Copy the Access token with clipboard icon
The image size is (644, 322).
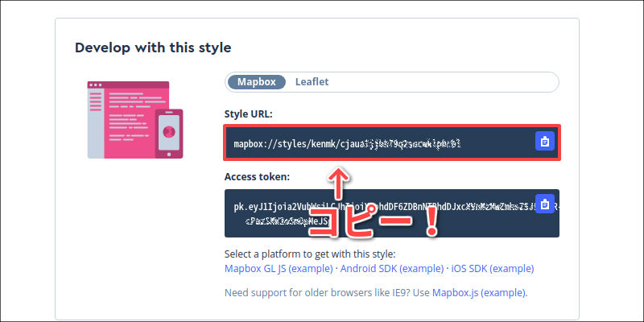545,204
